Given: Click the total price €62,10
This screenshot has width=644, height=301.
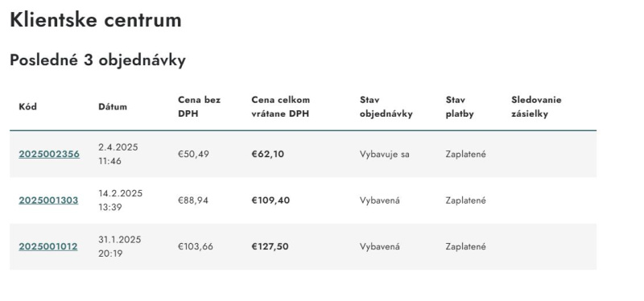Looking at the screenshot, I should coord(268,154).
